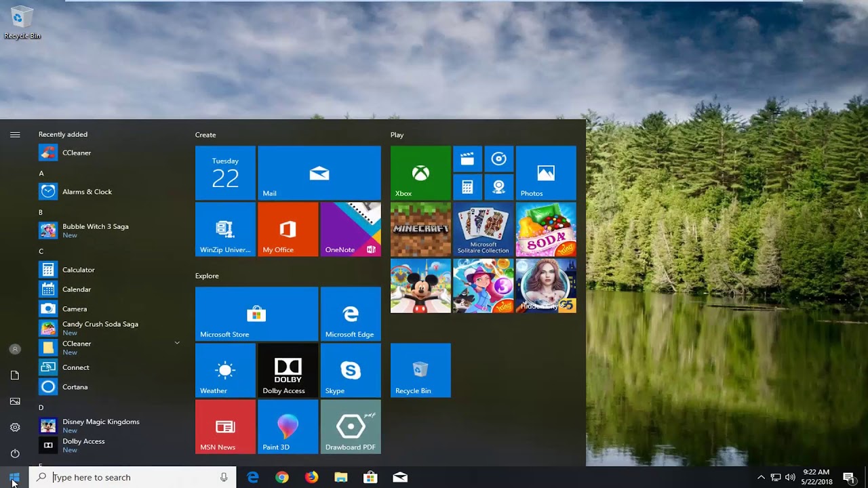Click the Create group title
This screenshot has height=488, width=868.
pos(205,135)
